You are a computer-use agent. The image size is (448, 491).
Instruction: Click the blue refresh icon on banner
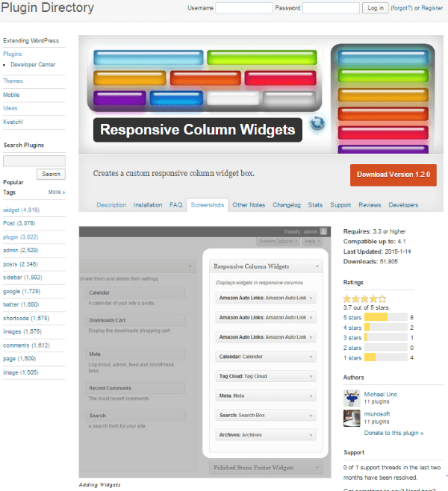(x=317, y=122)
